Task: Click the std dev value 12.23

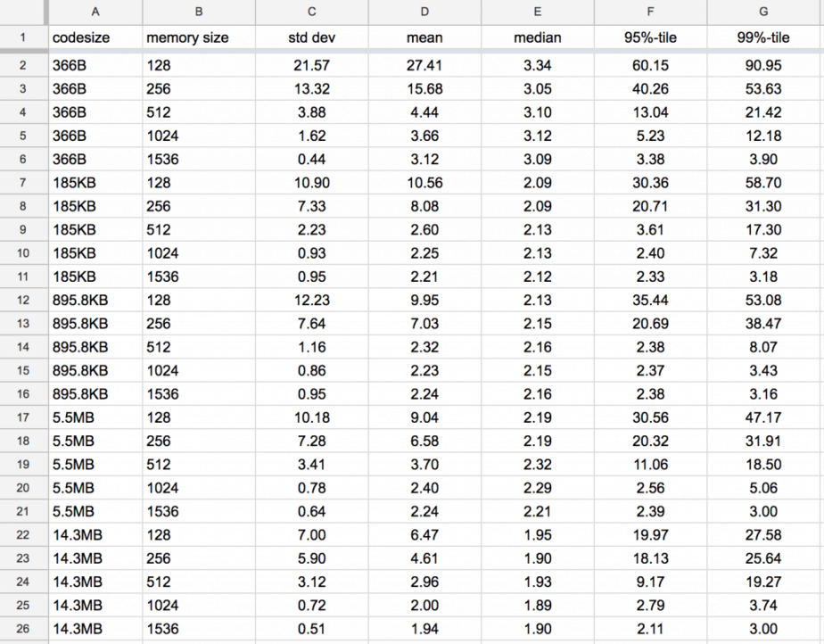Action: pos(311,300)
